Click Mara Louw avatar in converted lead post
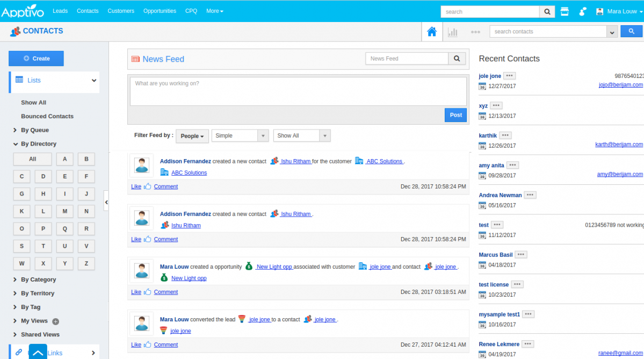 (142, 324)
